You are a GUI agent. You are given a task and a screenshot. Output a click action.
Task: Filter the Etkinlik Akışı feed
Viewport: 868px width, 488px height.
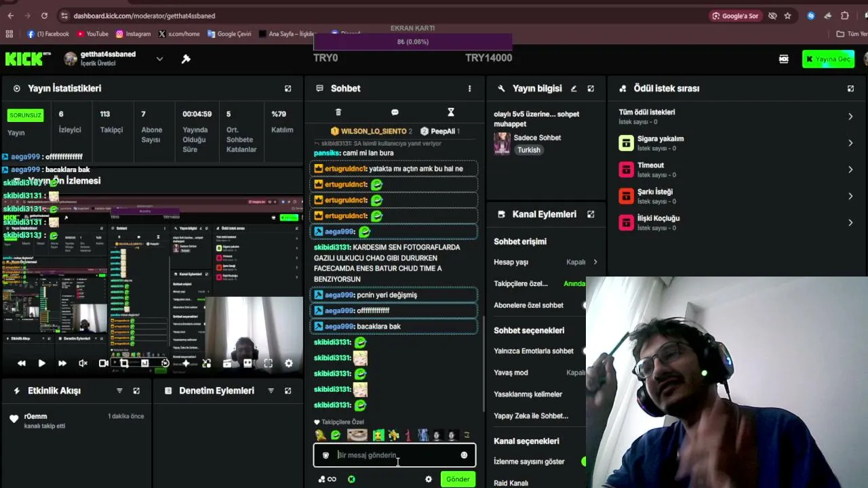[x=119, y=390]
